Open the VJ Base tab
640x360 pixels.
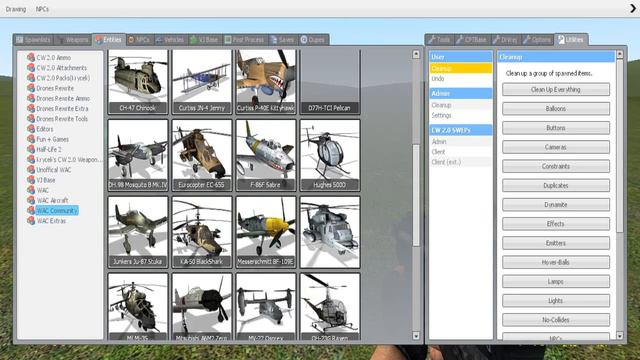tap(204, 40)
